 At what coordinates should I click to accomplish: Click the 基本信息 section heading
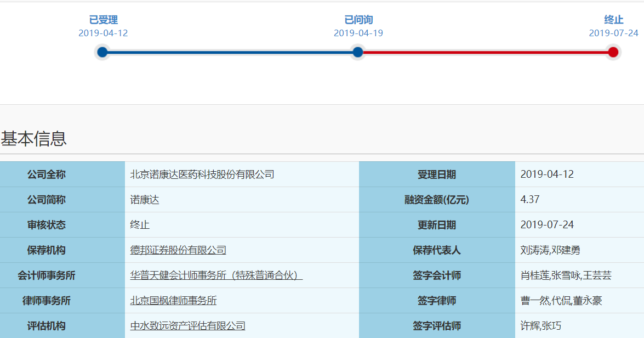(33, 139)
